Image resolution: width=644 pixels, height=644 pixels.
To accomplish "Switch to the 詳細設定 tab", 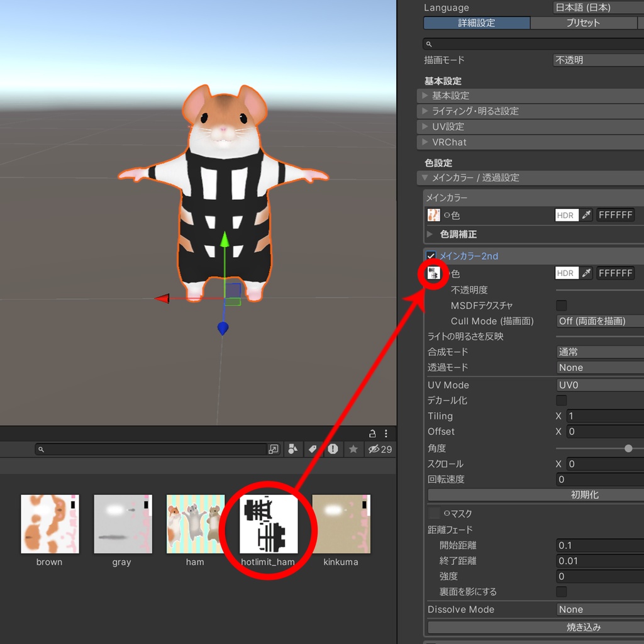I will (x=477, y=23).
